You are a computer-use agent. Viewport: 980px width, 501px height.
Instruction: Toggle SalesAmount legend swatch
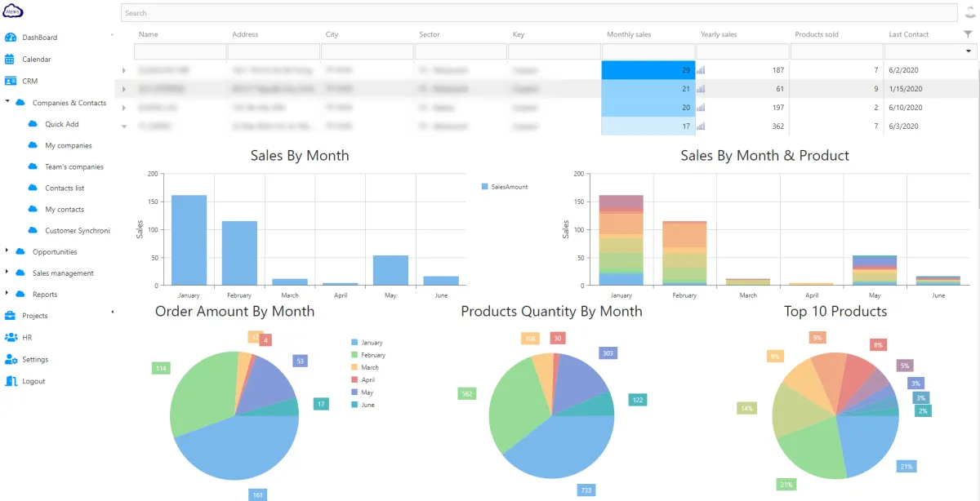pyautogui.click(x=485, y=187)
